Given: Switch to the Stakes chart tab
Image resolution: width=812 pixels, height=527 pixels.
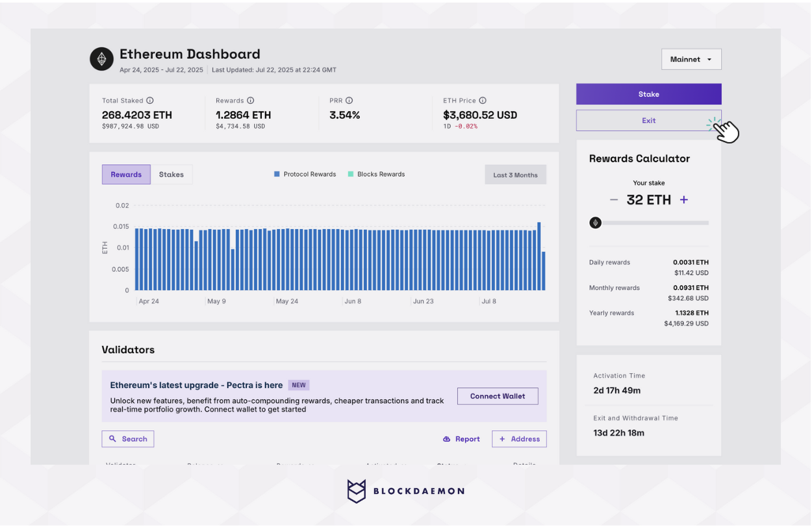Looking at the screenshot, I should tap(171, 175).
